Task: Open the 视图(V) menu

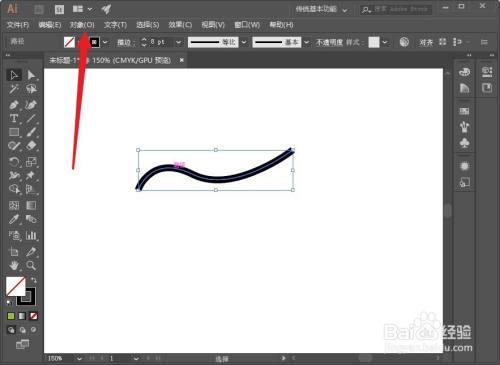Action: (x=213, y=25)
